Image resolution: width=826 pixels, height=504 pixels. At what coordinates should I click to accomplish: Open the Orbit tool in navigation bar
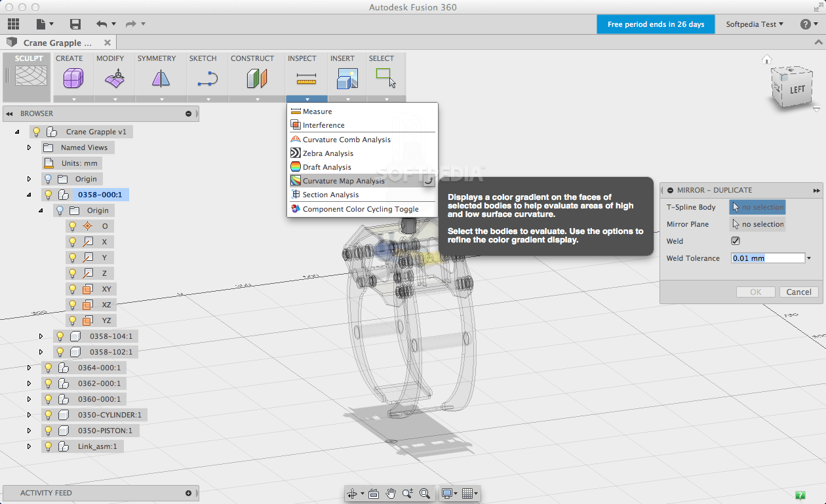click(353, 494)
